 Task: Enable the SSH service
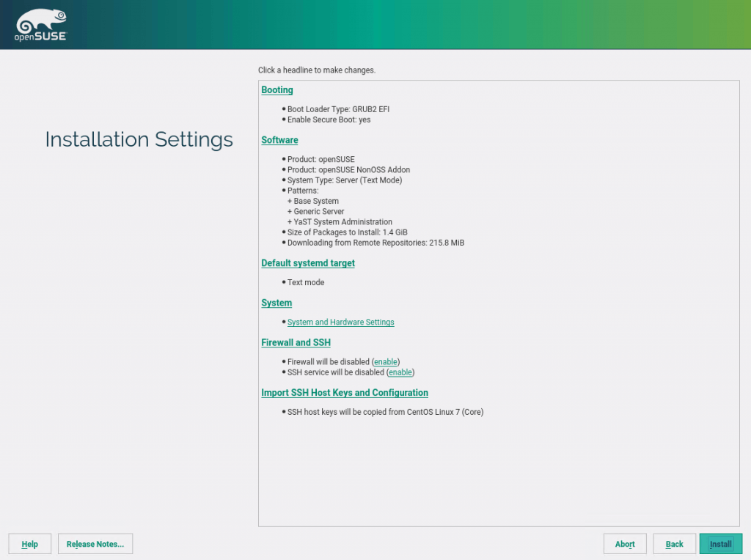[400, 372]
